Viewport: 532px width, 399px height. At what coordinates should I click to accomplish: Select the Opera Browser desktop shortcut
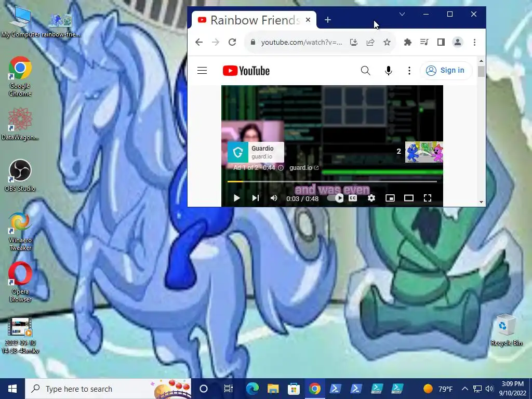point(20,282)
